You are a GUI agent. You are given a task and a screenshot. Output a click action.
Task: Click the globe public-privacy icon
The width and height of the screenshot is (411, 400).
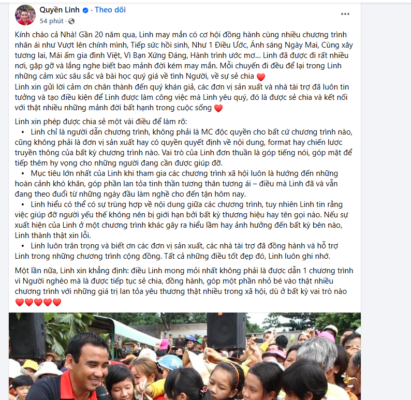(71, 21)
